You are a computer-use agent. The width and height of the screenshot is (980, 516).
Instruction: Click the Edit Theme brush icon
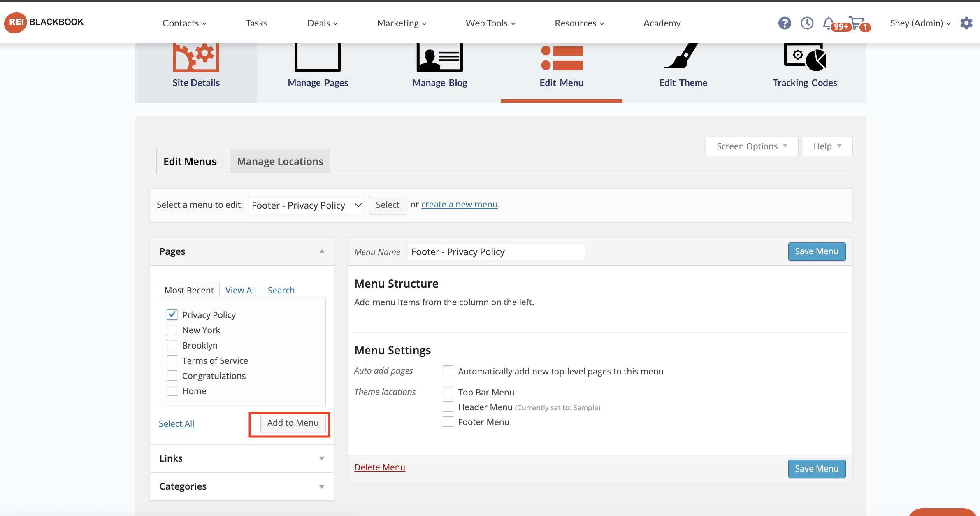[x=681, y=56]
